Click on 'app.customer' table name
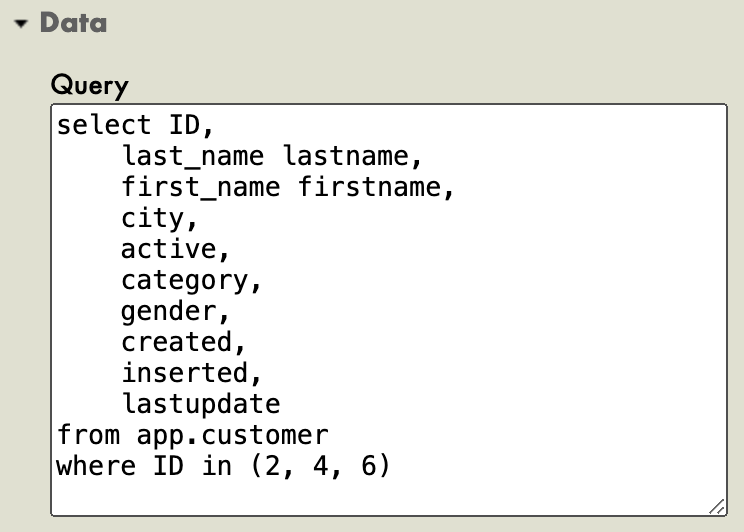The image size is (744, 532). click(x=232, y=435)
